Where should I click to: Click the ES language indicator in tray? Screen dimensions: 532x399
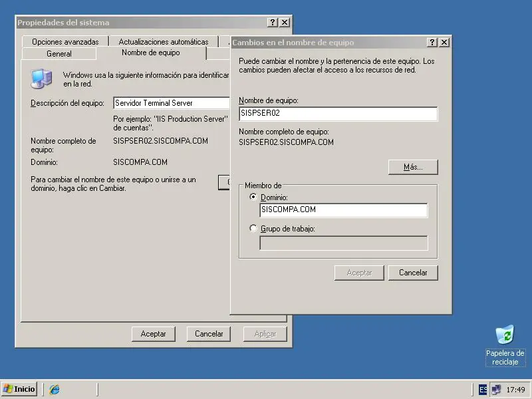pos(483,390)
